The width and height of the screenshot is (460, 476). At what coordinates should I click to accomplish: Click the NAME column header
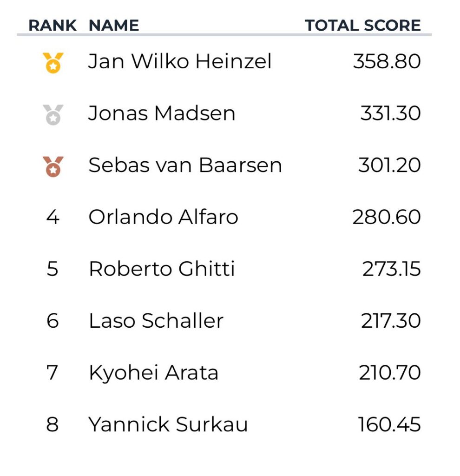[114, 25]
